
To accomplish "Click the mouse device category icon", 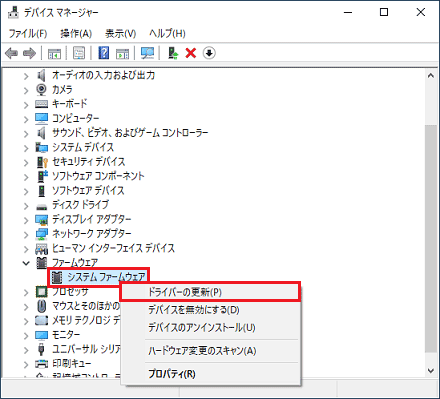I will [41, 306].
